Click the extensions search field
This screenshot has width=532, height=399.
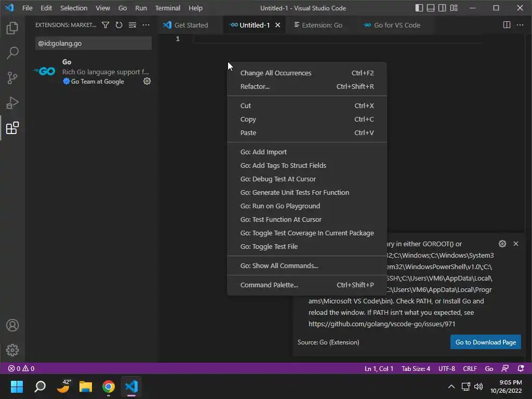point(94,44)
